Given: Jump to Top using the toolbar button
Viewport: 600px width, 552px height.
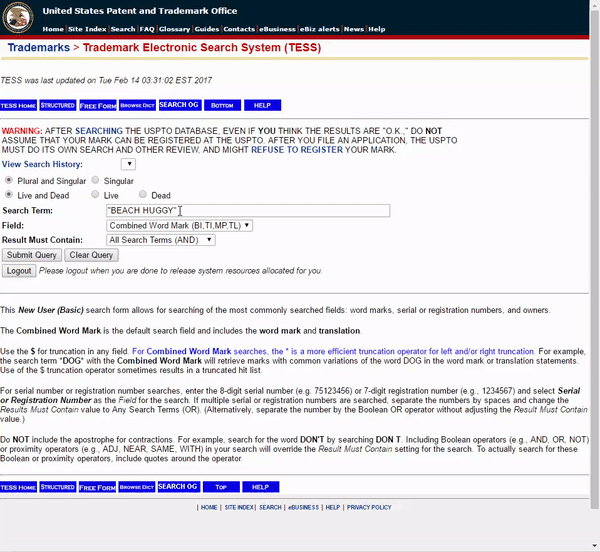Looking at the screenshot, I should [221, 487].
